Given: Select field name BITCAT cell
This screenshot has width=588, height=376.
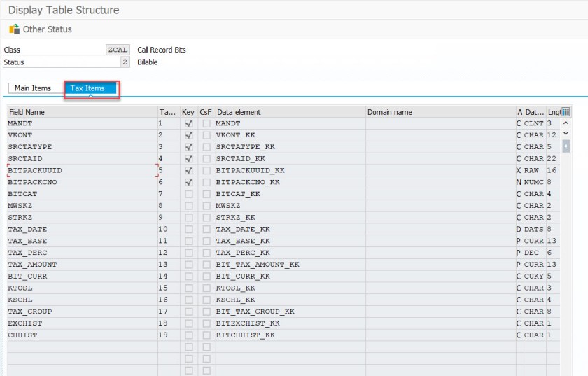Looking at the screenshot, I should point(82,194).
